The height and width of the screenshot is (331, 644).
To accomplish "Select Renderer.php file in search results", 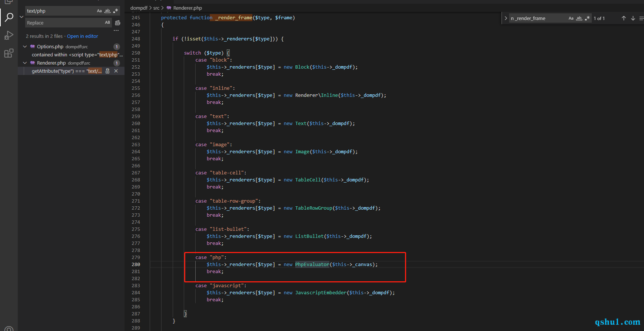I will [x=51, y=63].
